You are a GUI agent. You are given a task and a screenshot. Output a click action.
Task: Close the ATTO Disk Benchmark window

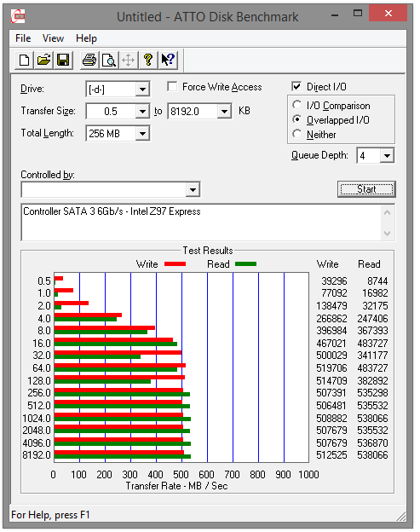click(388, 14)
